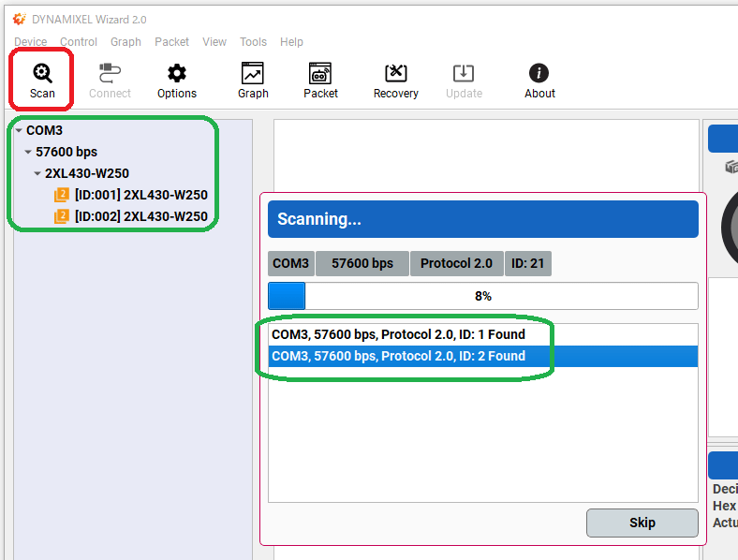Click the Scan toolbar icon

click(x=42, y=74)
